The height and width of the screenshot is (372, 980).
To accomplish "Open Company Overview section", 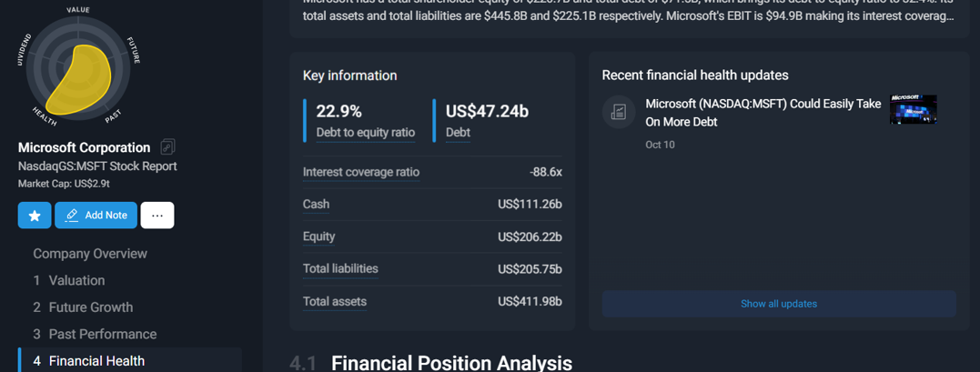I will pyautogui.click(x=90, y=253).
